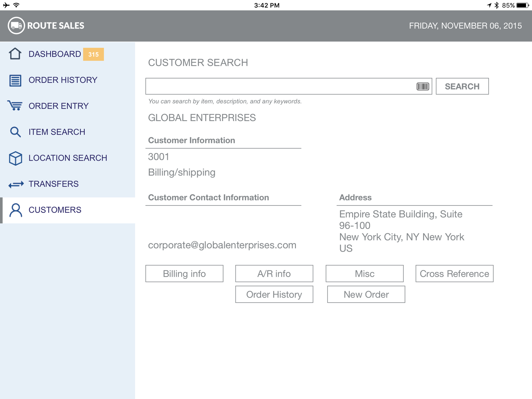This screenshot has height=399, width=532.
Task: Open the A/R info button
Action: click(274, 274)
